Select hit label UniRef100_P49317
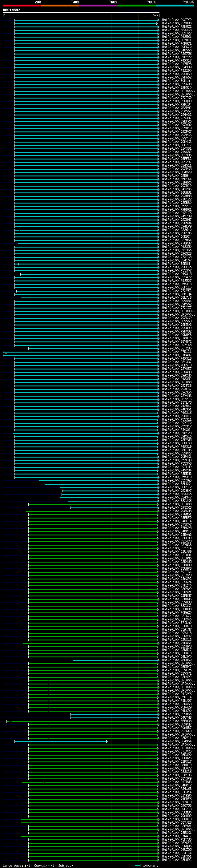This screenshot has height=868, width=197. click(x=176, y=61)
